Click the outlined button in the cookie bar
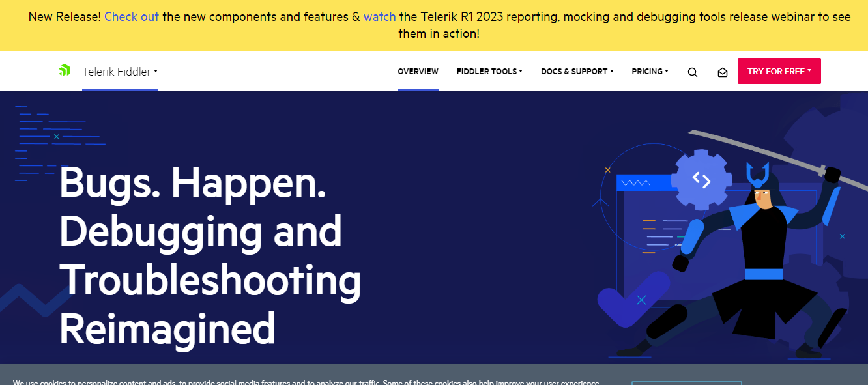 point(687,384)
